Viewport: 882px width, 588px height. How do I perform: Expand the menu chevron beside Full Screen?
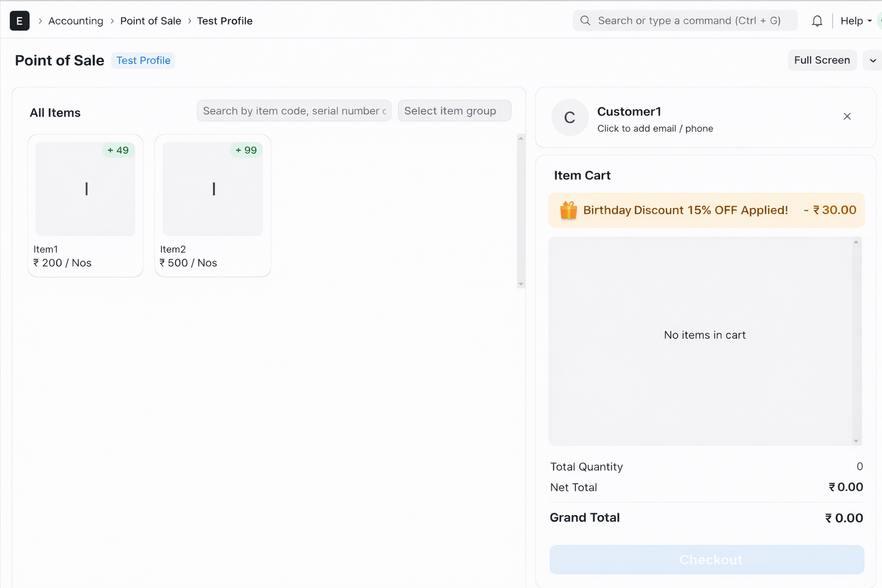pos(873,60)
